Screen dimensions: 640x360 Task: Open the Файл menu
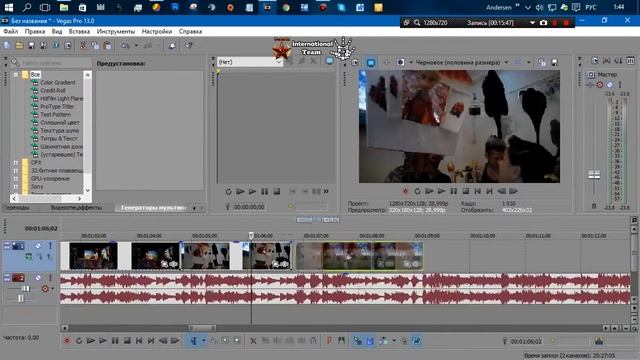pos(11,31)
